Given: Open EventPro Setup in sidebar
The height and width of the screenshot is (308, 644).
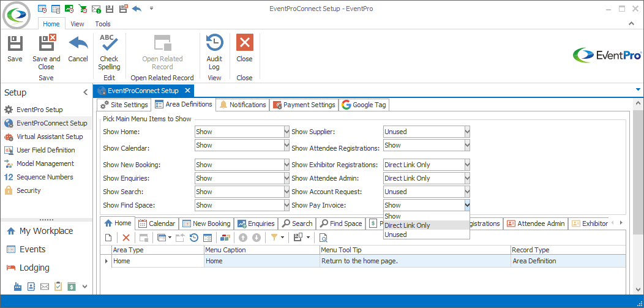Looking at the screenshot, I should 39,110.
